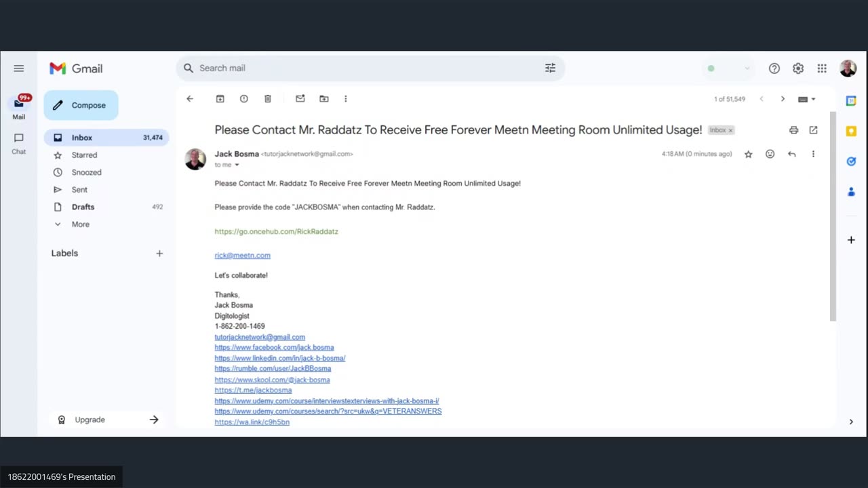This screenshot has width=868, height=488.
Task: Open the Support help icon
Action: pyautogui.click(x=774, y=68)
